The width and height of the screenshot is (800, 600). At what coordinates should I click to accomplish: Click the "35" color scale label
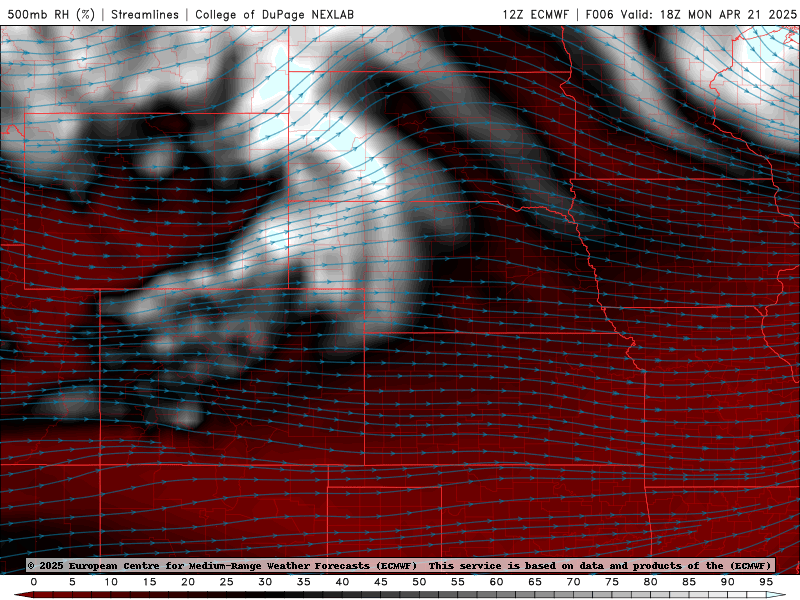tap(304, 582)
